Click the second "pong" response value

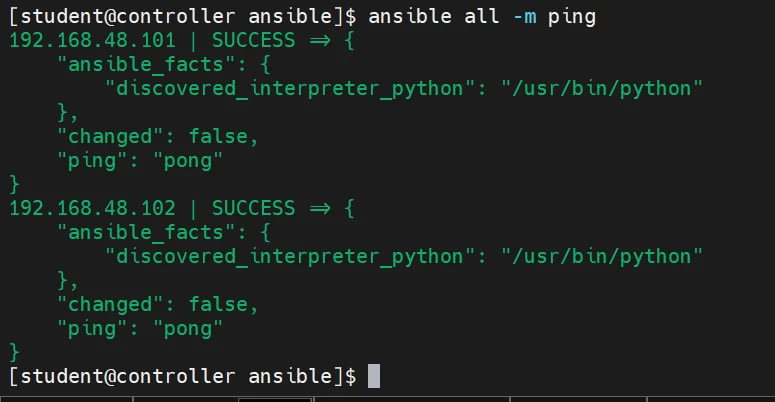[188, 329]
